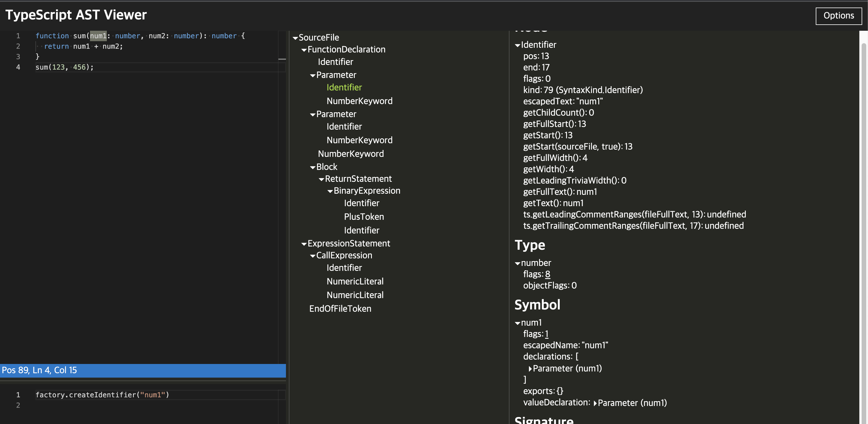This screenshot has height=424, width=868.
Task: Click the function keyword in code editor
Action: tap(52, 36)
